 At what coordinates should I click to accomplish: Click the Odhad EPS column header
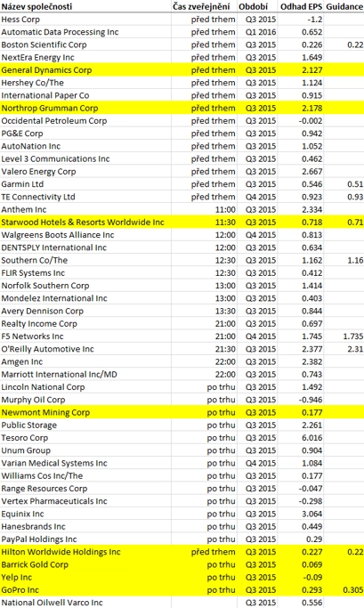click(x=301, y=6)
